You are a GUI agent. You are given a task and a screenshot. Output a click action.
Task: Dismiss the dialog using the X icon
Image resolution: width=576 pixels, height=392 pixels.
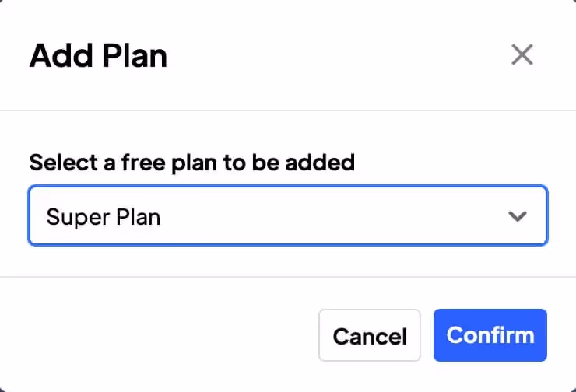click(x=522, y=55)
